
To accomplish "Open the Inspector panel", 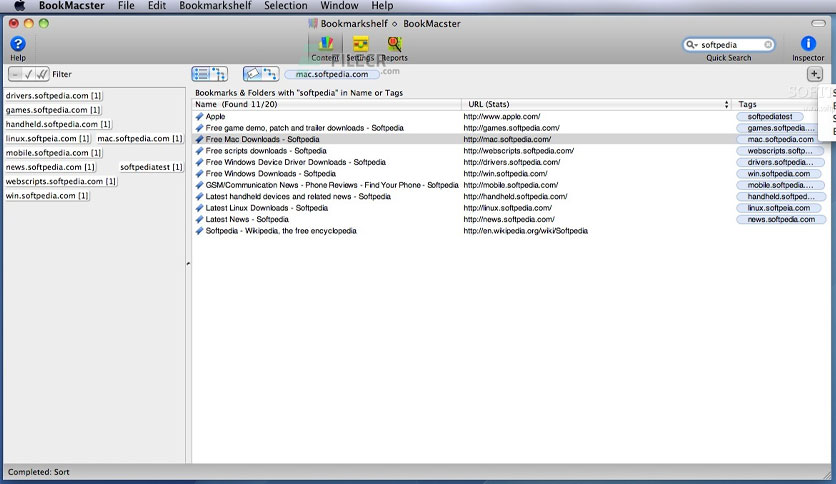I will point(808,49).
